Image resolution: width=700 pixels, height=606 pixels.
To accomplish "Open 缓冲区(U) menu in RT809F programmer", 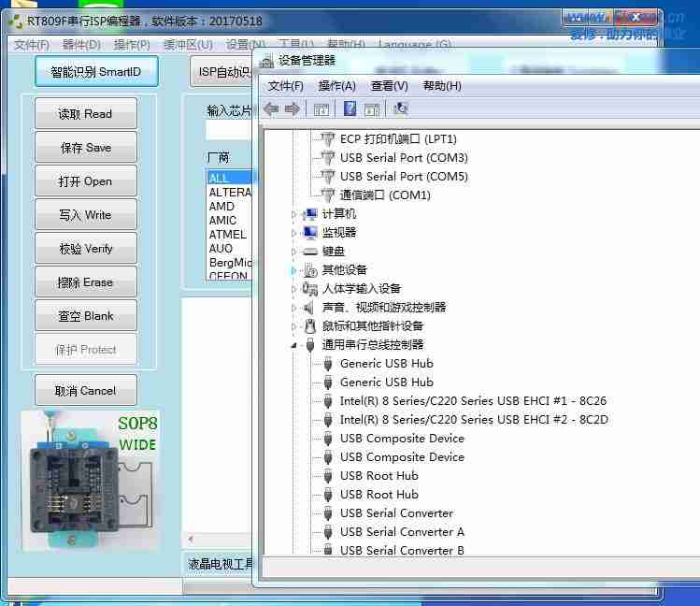I will tap(188, 45).
